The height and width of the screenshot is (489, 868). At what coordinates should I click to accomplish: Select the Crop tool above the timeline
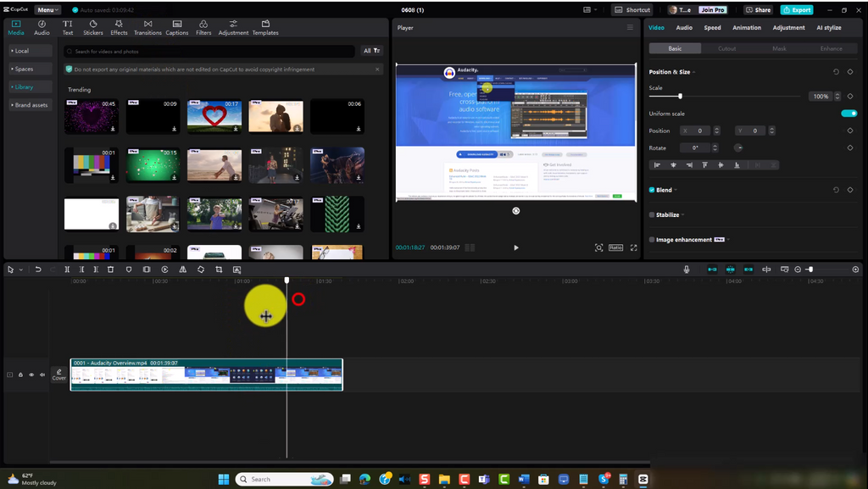point(217,269)
